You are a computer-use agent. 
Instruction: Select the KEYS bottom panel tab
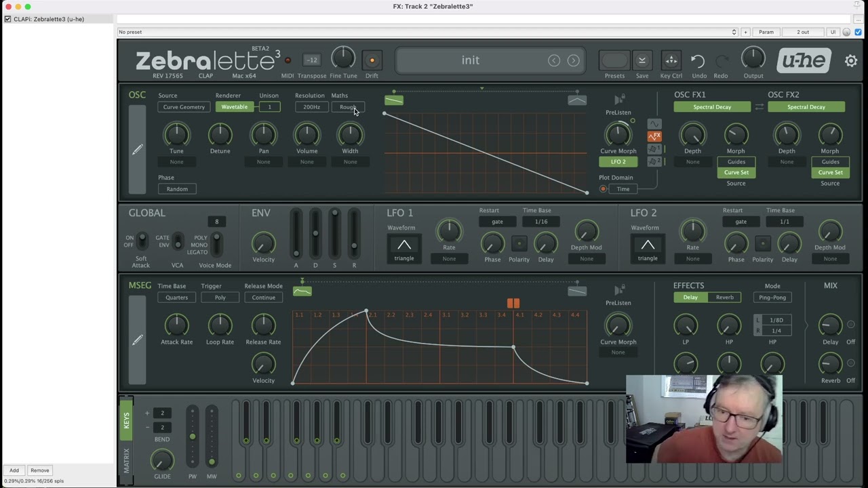point(126,420)
